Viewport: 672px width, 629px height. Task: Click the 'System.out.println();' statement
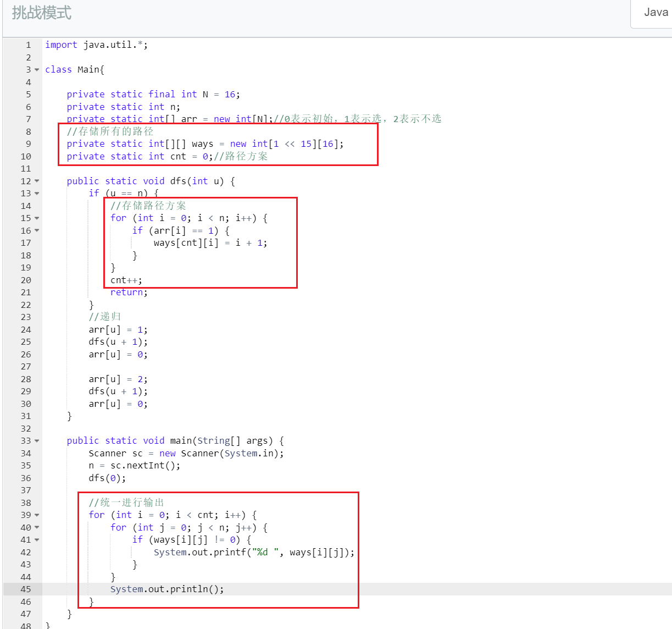pos(167,589)
